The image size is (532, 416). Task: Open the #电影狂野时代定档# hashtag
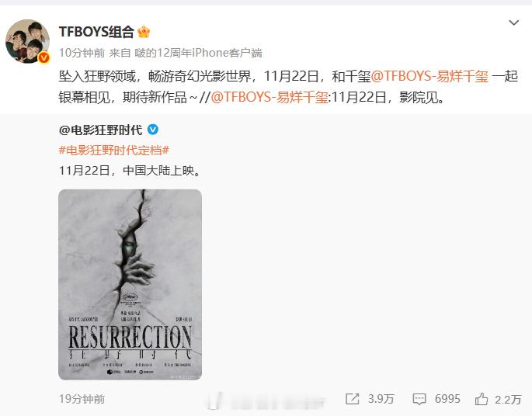(x=114, y=150)
